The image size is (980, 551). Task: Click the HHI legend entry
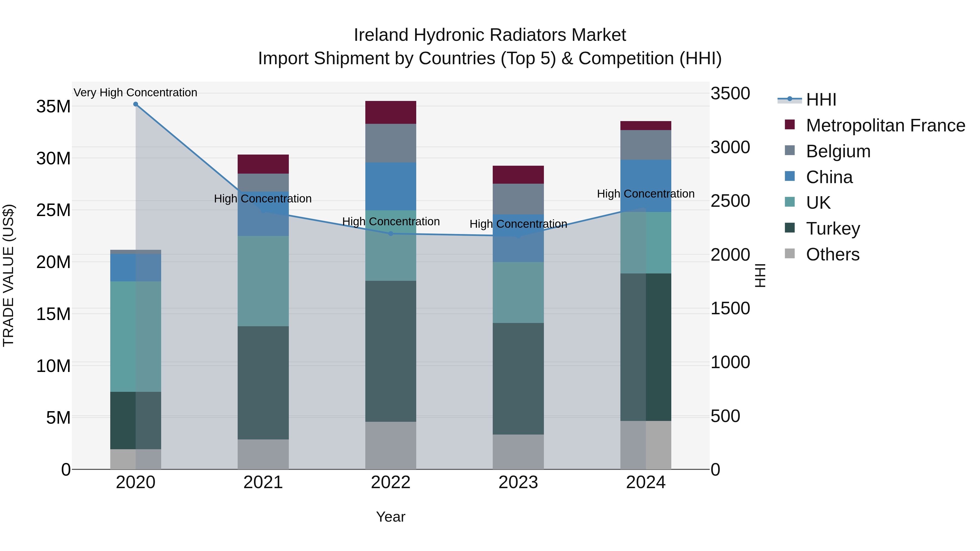pyautogui.click(x=807, y=100)
